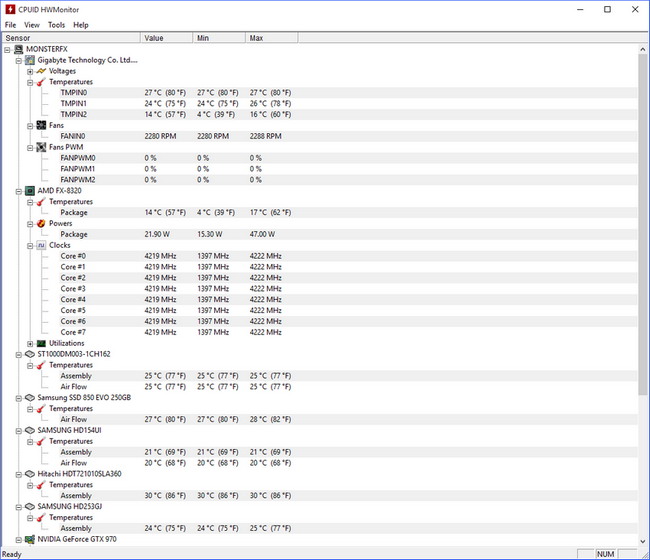
Task: Click the vertical scrollbar up arrow
Action: 643,49
